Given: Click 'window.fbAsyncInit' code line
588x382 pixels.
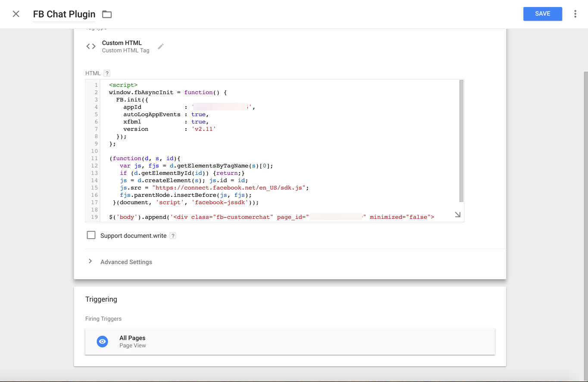Looking at the screenshot, I should tap(168, 92).
